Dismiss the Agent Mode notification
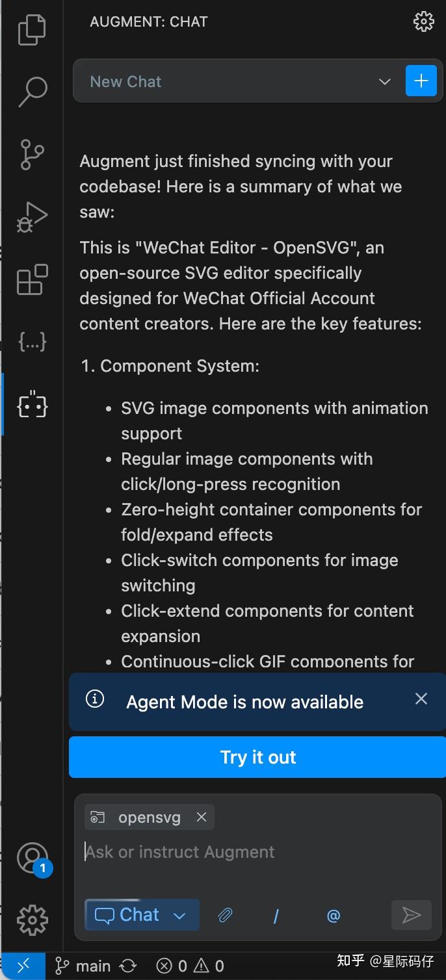Image resolution: width=446 pixels, height=980 pixels. click(x=421, y=699)
